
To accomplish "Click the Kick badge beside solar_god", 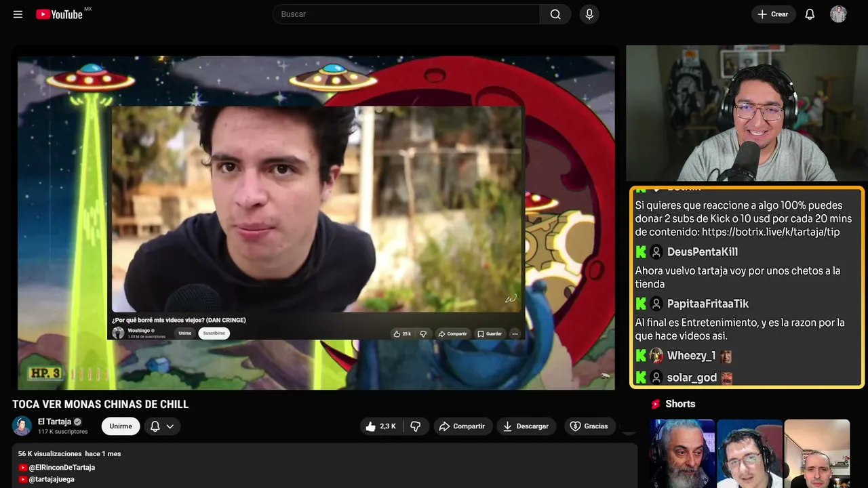I will (641, 378).
